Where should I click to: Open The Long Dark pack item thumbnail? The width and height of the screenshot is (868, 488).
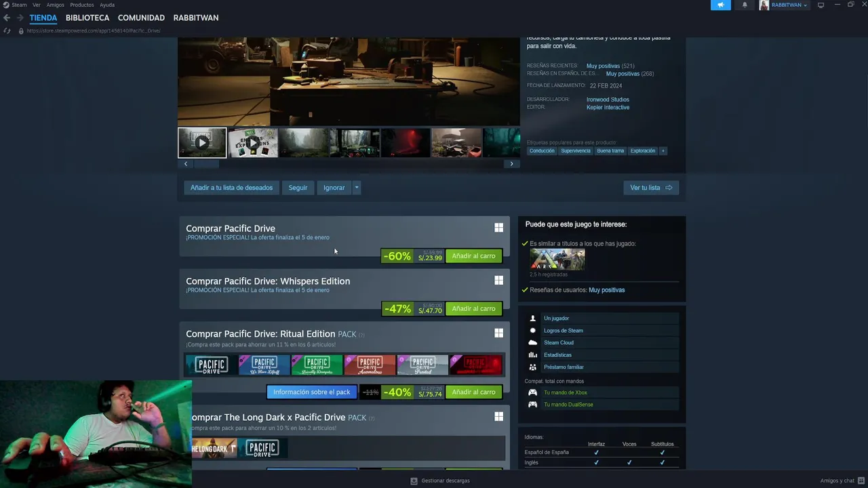pyautogui.click(x=214, y=448)
